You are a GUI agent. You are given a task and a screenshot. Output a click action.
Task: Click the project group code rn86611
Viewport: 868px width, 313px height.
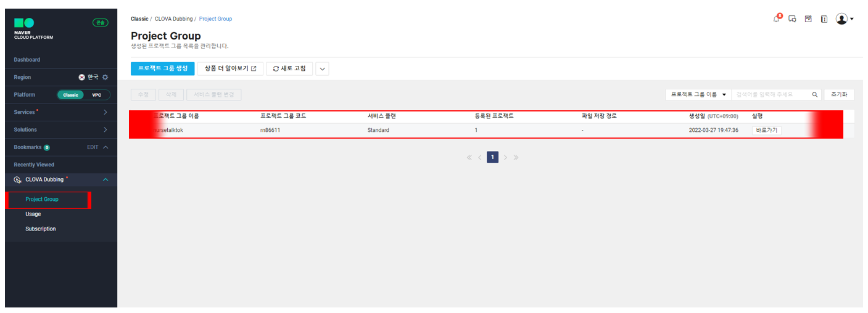(270, 131)
